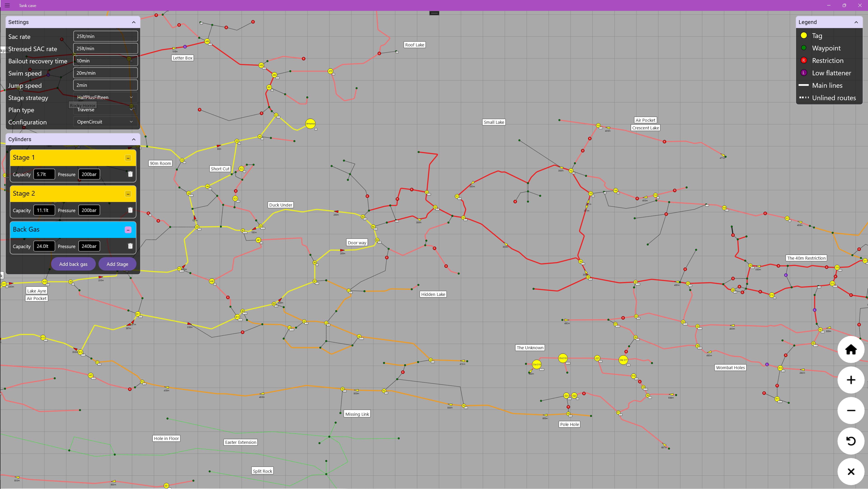Delete the Back Gas cylinder

tap(130, 246)
